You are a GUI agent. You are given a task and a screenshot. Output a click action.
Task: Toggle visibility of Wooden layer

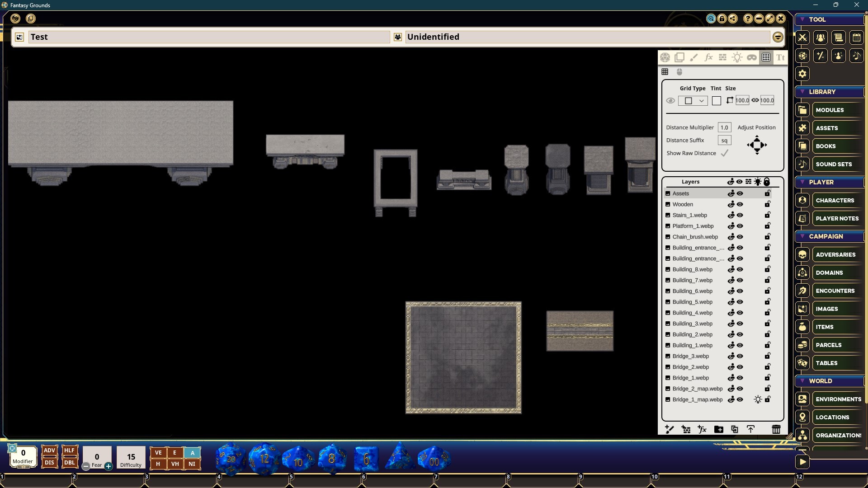click(740, 204)
